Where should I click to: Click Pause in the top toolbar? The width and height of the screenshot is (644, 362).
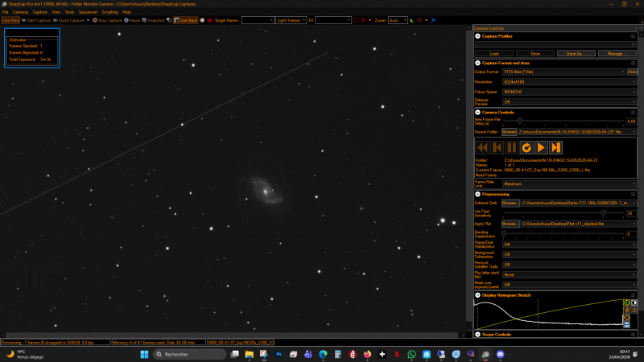132,20
